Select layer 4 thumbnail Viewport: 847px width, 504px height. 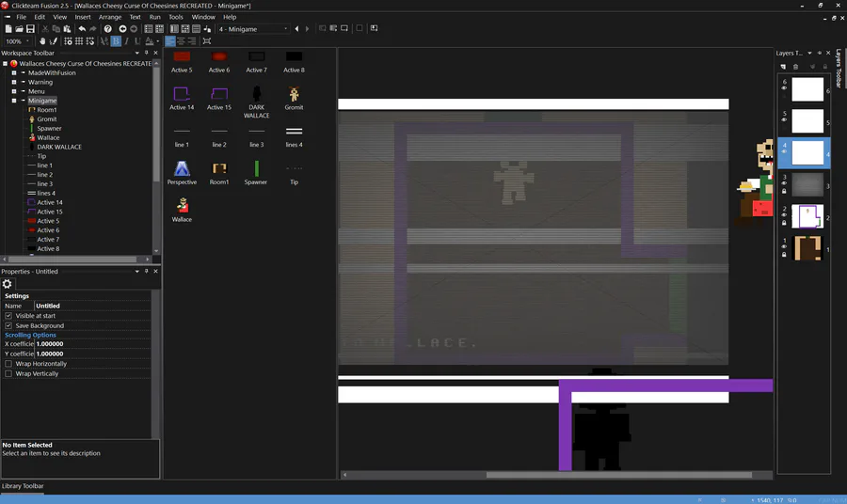point(807,152)
